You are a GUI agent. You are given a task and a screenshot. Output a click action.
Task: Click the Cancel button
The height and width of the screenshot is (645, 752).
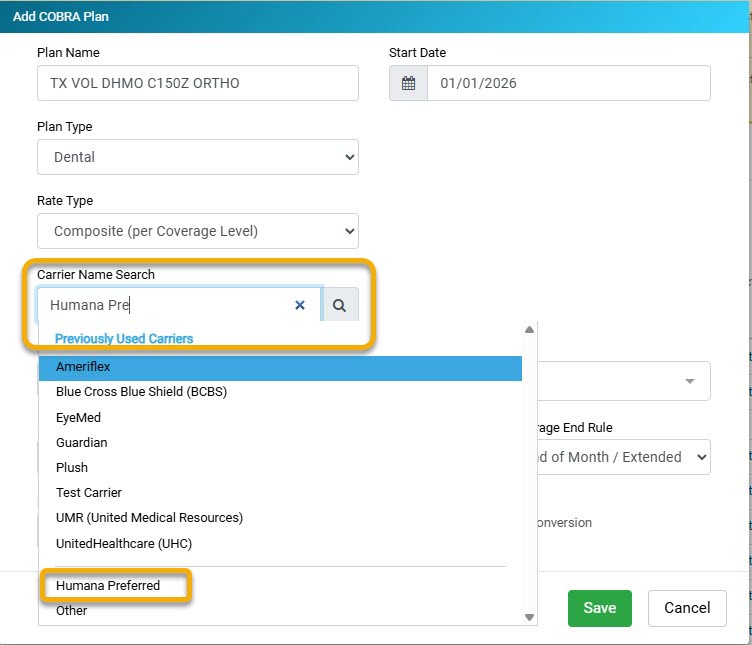click(687, 608)
